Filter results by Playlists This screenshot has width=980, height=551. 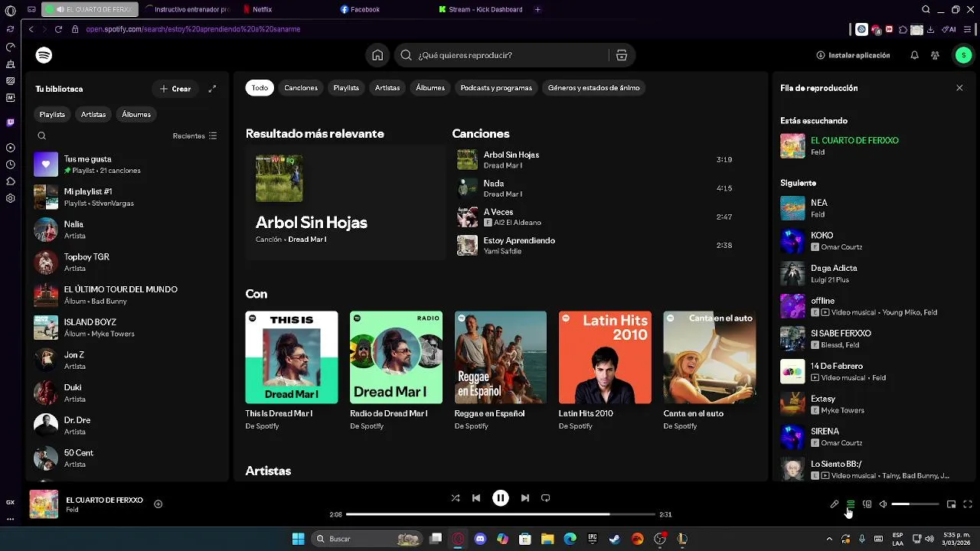tap(346, 88)
